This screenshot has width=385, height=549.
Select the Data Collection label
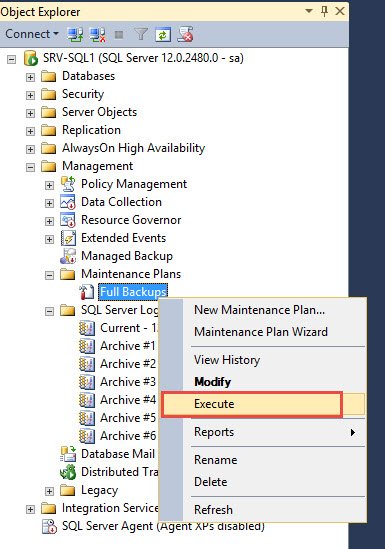(121, 202)
